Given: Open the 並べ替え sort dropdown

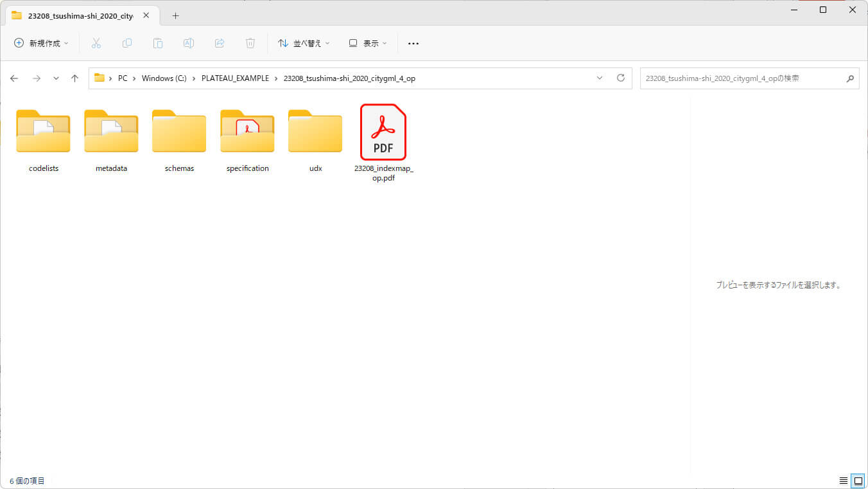Looking at the screenshot, I should click(x=304, y=43).
